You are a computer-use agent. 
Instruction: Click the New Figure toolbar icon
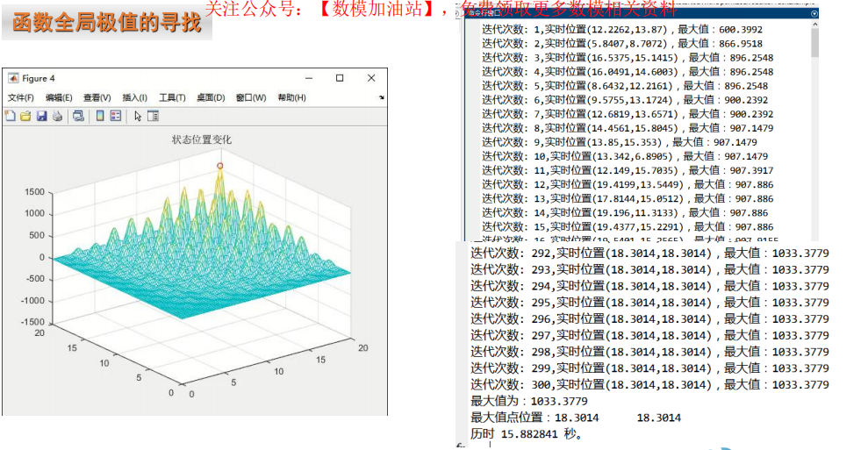[10, 116]
